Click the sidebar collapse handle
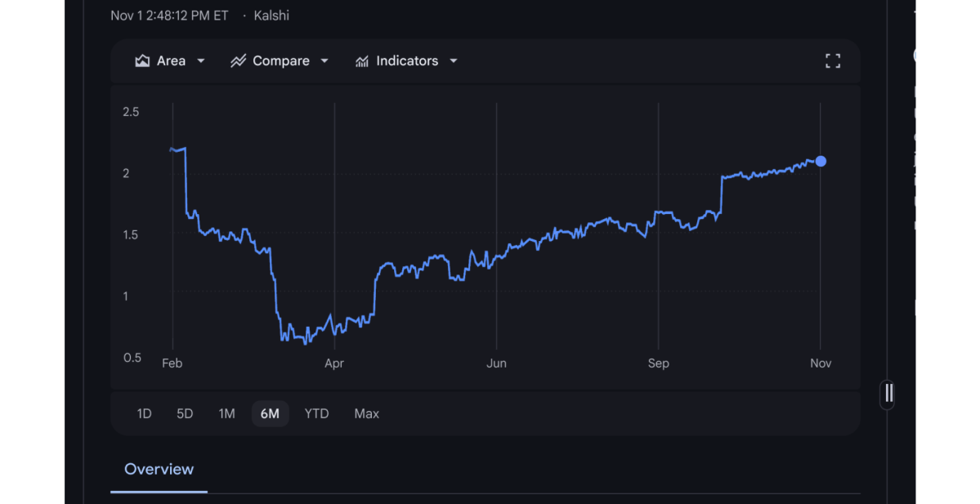Screen dimensions: 980x504 (888, 394)
